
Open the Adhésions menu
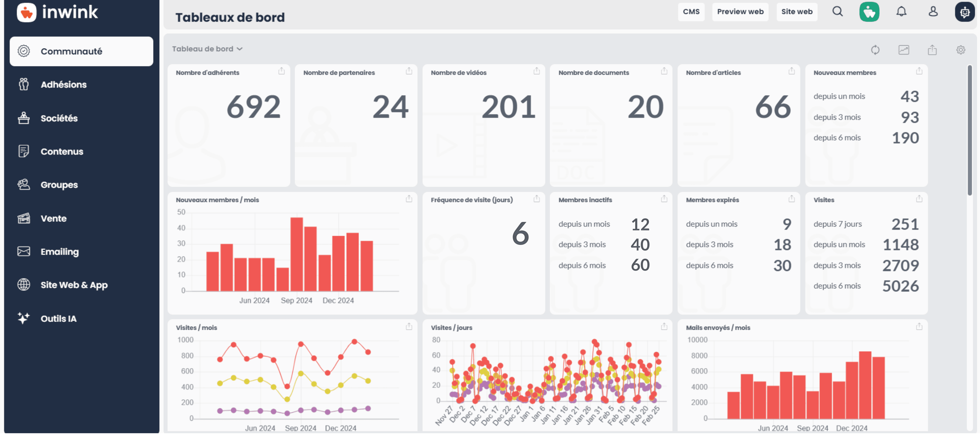(x=64, y=84)
